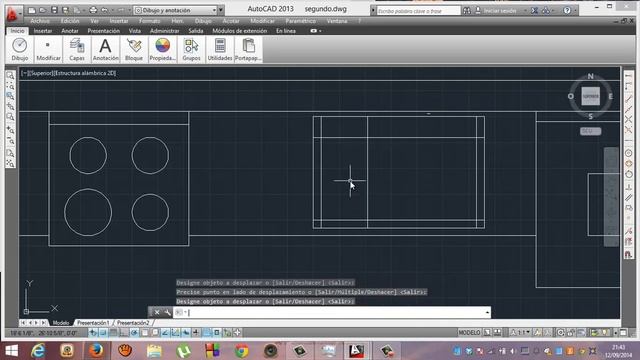
Task: Close the command line with its X icon
Action: [157, 312]
